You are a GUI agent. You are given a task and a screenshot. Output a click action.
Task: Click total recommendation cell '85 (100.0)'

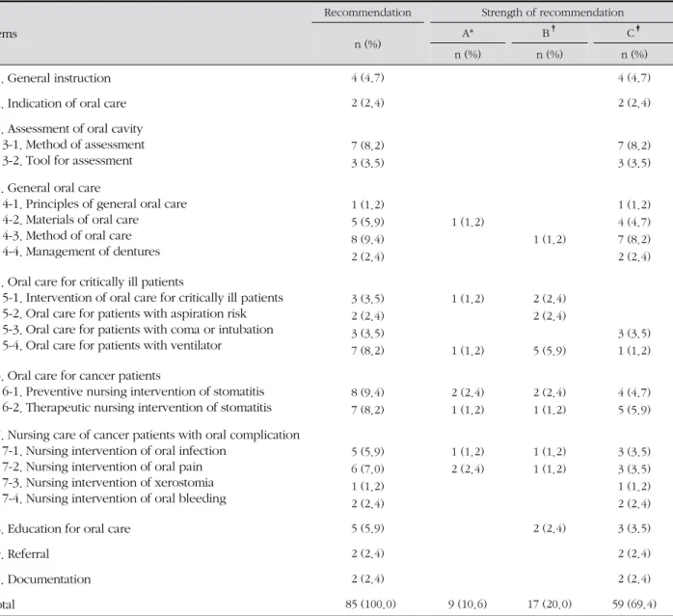[370, 604]
